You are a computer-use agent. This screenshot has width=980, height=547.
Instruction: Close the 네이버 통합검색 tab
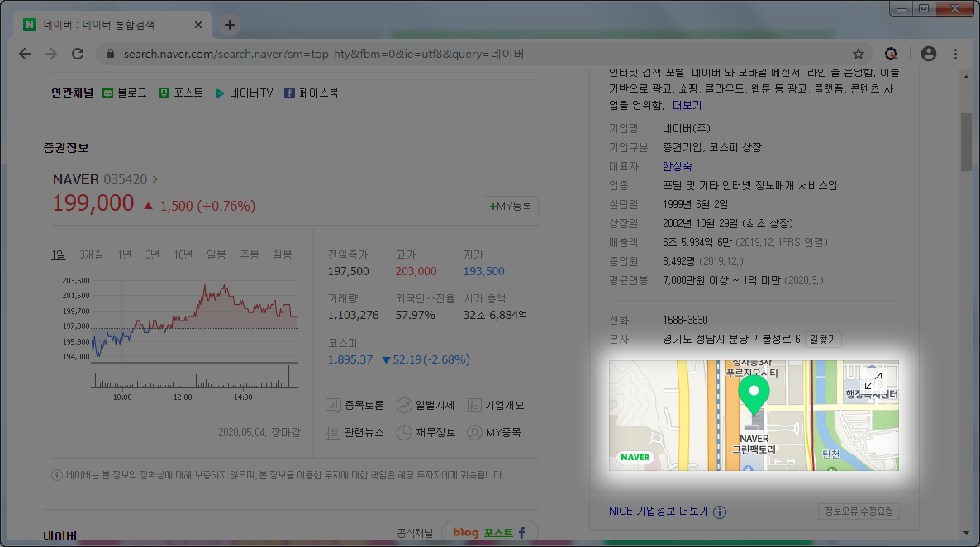(198, 25)
